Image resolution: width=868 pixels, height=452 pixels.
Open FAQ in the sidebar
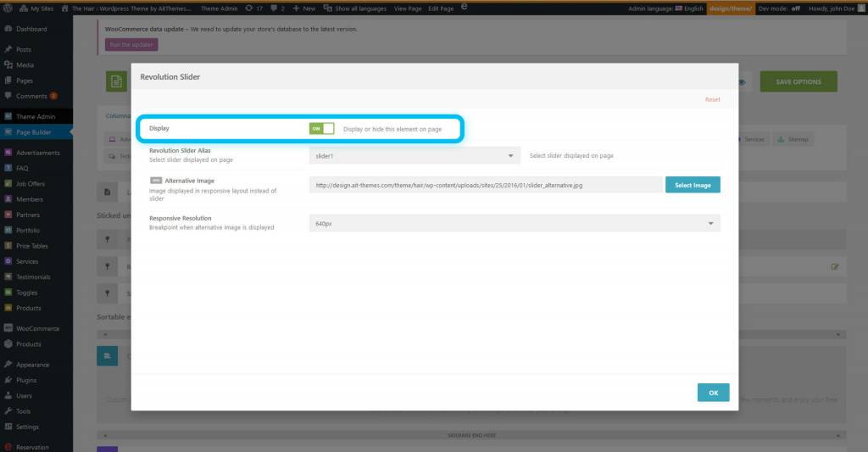(22, 168)
